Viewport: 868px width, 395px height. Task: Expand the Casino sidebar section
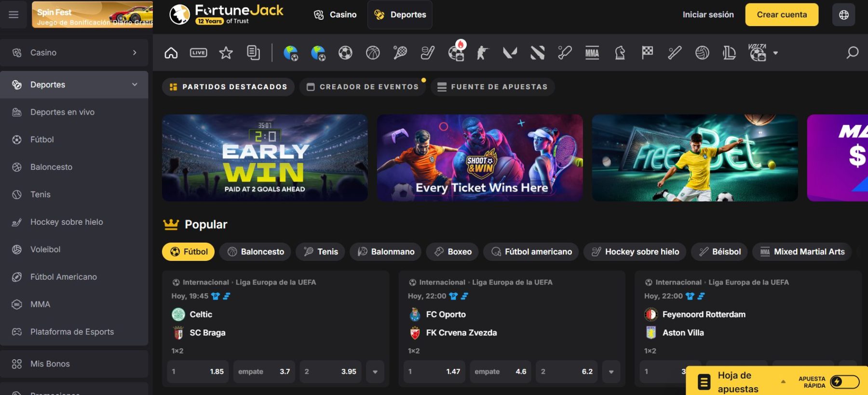tap(135, 53)
